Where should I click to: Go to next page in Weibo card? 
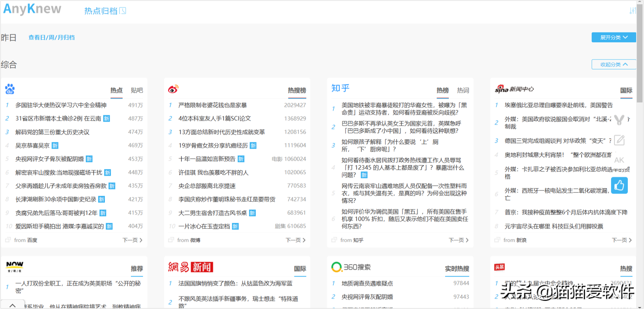coord(296,240)
